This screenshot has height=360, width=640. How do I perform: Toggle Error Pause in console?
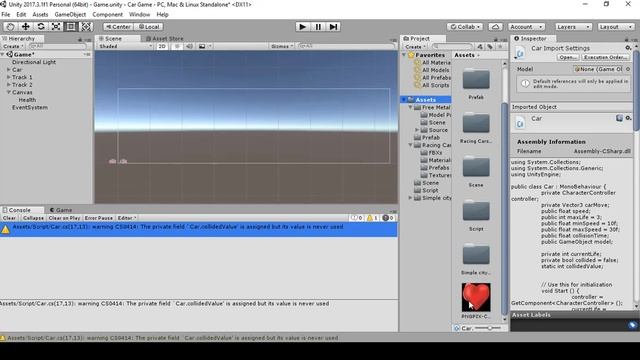tap(98, 218)
